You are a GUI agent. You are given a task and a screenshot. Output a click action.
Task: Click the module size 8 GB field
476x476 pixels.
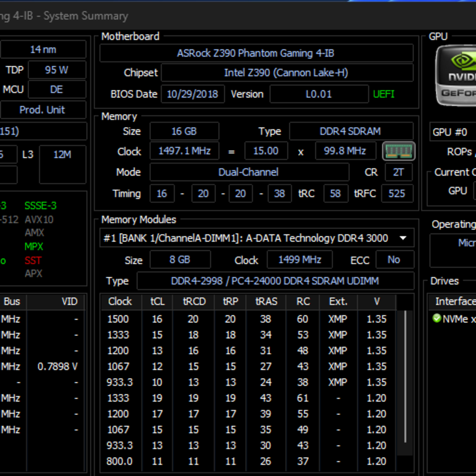(x=180, y=260)
